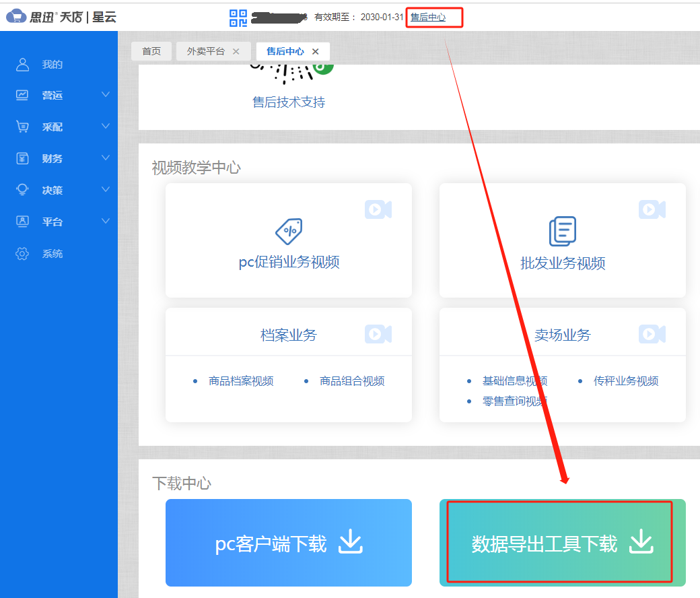Click expiry date 2030-01-31 text

(382, 17)
